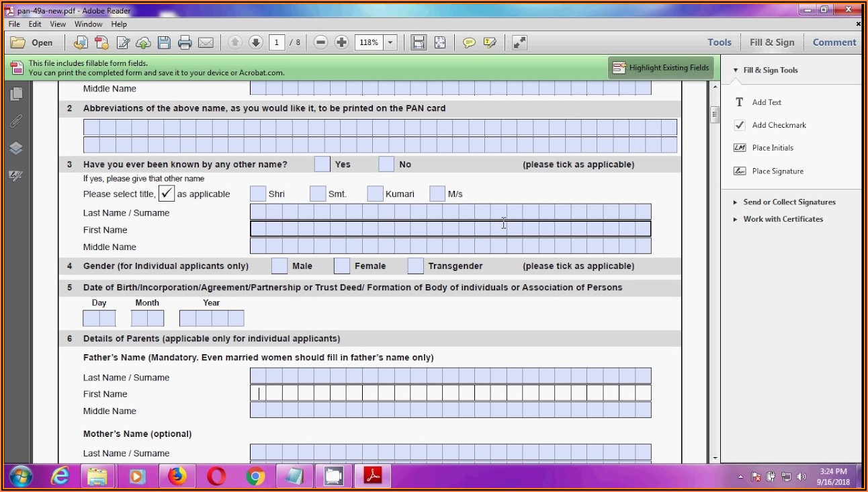This screenshot has width=868, height=492.
Task: Expand Work with Certificates section
Action: click(783, 219)
